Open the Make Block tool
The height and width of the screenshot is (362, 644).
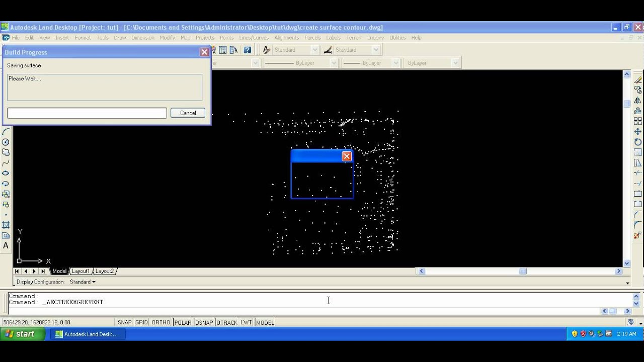click(x=6, y=204)
